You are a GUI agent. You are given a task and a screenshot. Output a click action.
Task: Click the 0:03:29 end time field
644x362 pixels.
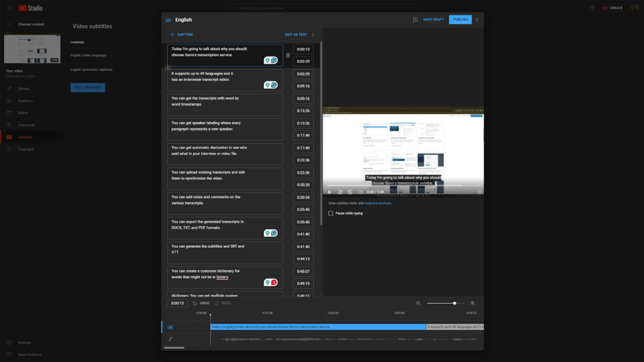coord(303,62)
